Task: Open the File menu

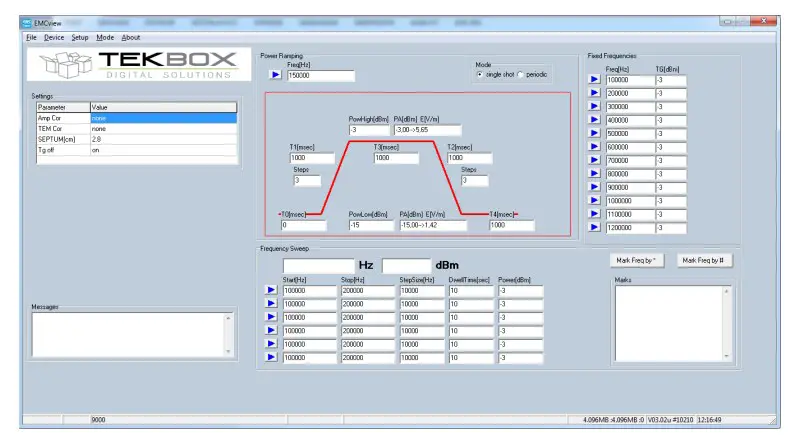Action: click(31, 37)
